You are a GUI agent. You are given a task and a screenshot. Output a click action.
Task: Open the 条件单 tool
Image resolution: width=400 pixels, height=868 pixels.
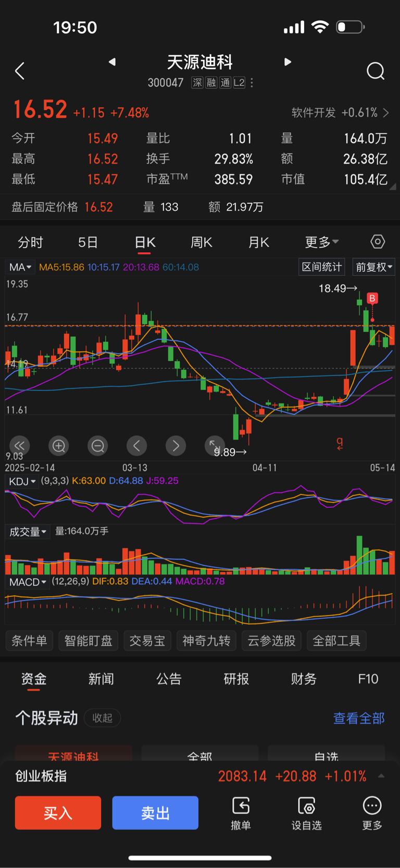click(29, 641)
